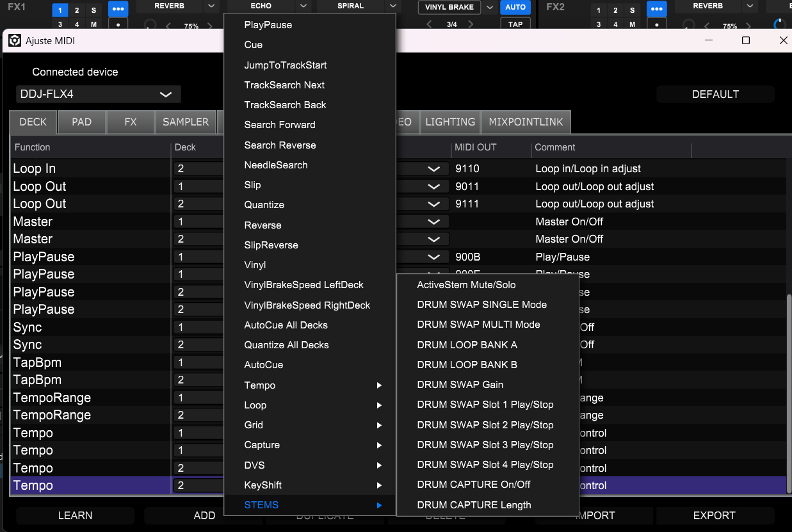Expand the Tempo submenu
This screenshot has width=792, height=532.
309,385
